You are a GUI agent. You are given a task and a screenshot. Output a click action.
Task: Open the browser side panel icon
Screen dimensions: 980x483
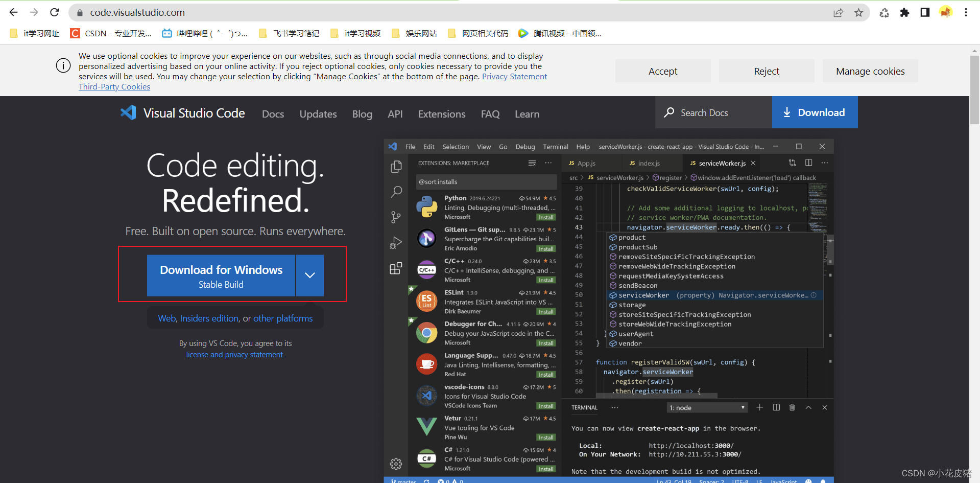tap(925, 13)
